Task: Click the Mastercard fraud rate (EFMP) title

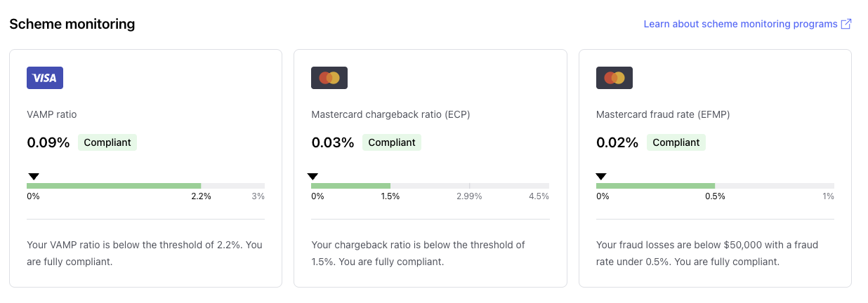Action: (x=663, y=114)
